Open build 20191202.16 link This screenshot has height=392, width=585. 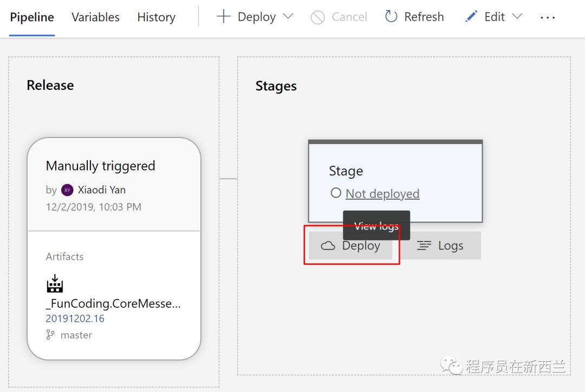[x=75, y=318]
